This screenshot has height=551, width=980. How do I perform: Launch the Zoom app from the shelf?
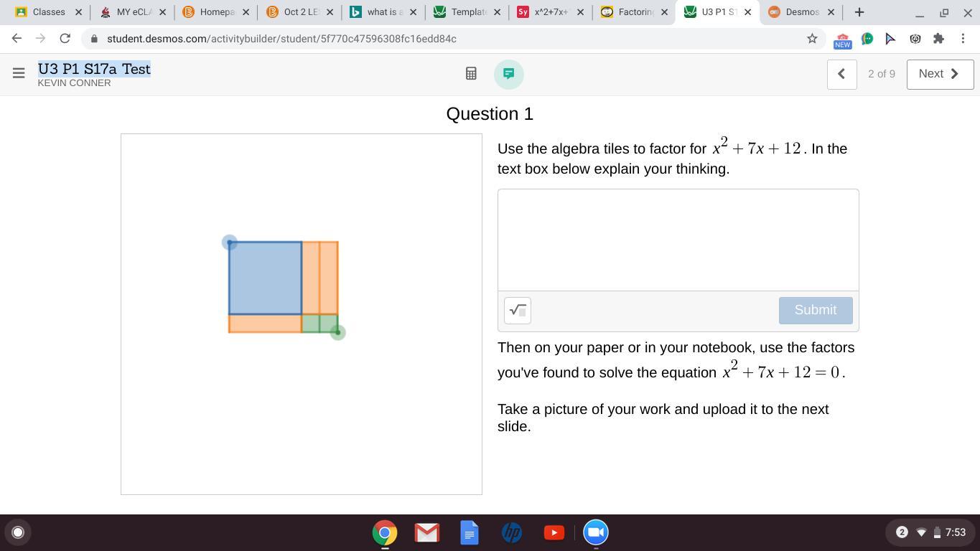coord(595,532)
